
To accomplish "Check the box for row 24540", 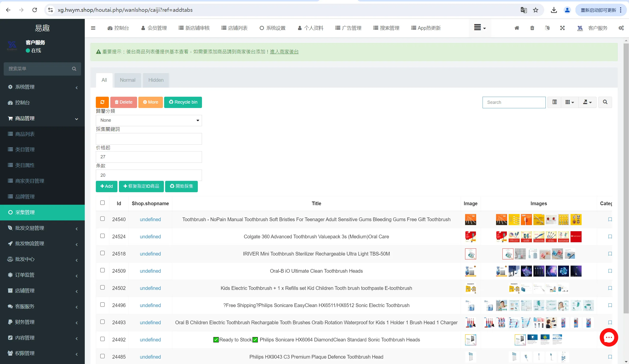I will [102, 219].
